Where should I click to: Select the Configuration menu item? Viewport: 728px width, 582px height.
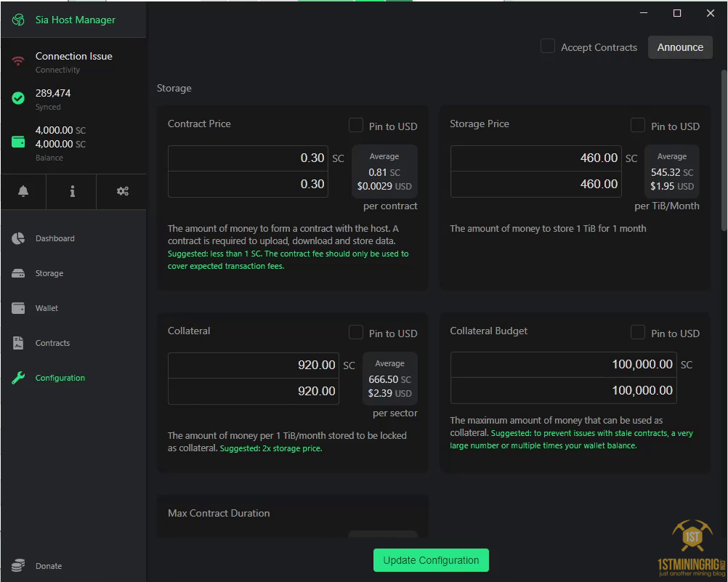click(x=60, y=378)
